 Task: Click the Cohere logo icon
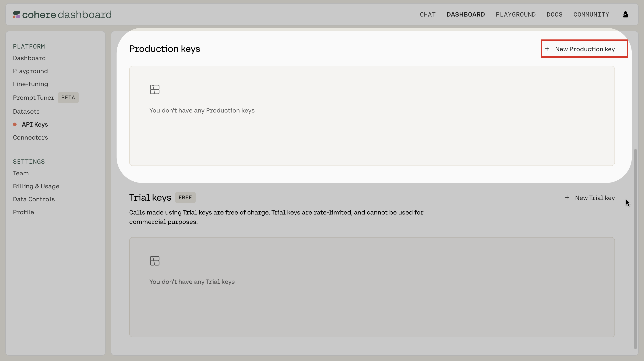(17, 15)
